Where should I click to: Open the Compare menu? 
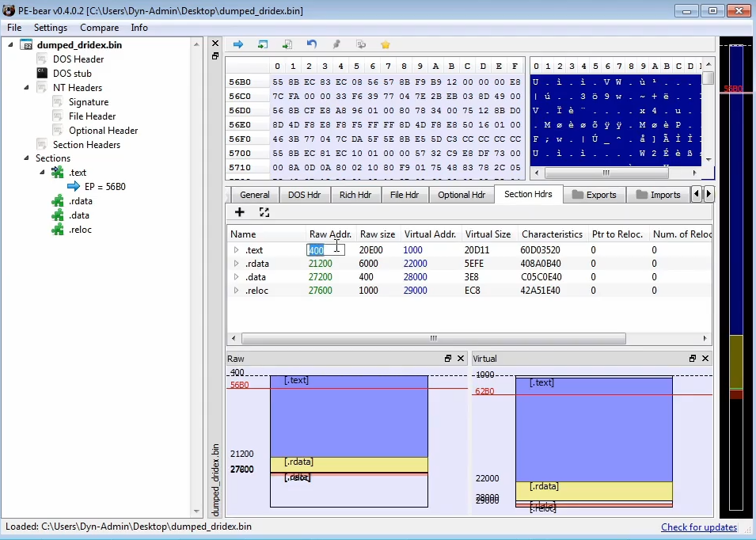tap(99, 28)
